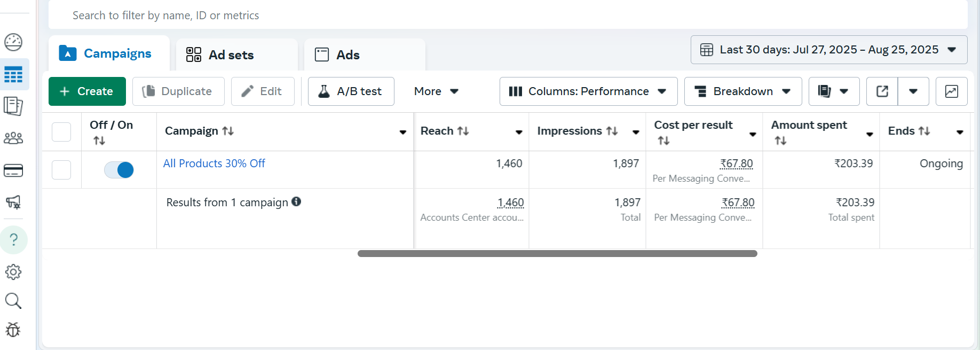980x350 pixels.
Task: Select checkbox for All Products 30% Off row
Action: (x=61, y=170)
